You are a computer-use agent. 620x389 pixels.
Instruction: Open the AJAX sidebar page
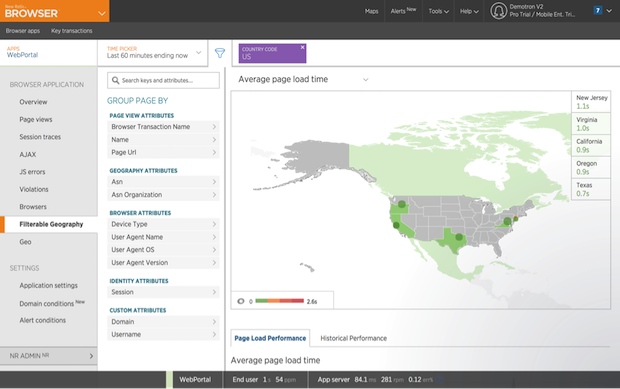(x=28, y=154)
